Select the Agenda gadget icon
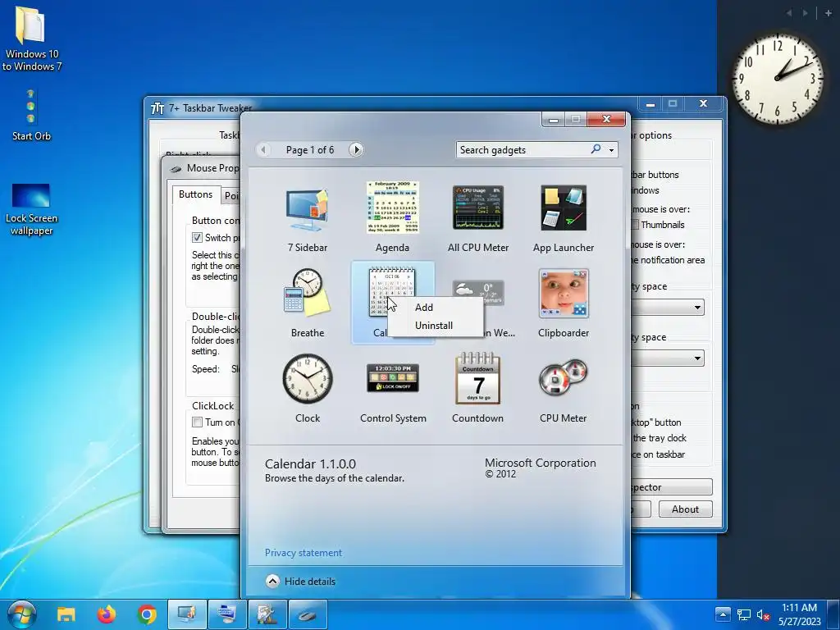 (x=392, y=208)
